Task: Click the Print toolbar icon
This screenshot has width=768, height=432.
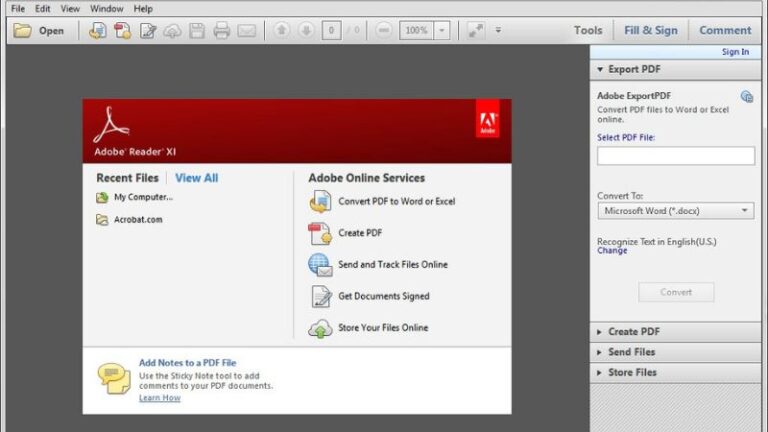Action: [221, 30]
